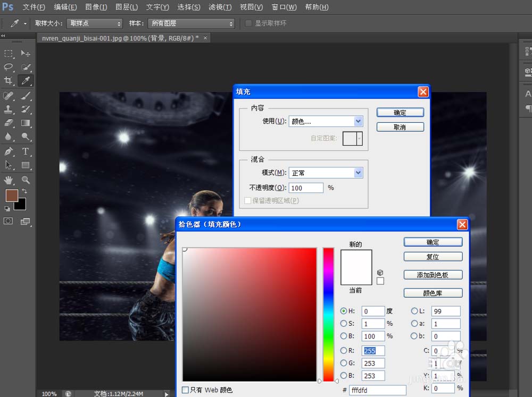Click the 添加到色板 button

click(433, 274)
